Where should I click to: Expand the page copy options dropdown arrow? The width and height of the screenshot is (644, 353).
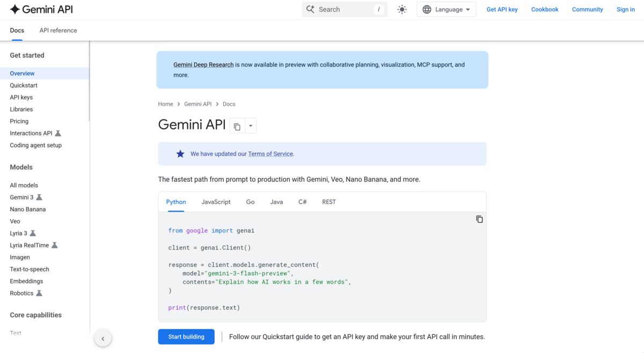[x=250, y=126]
